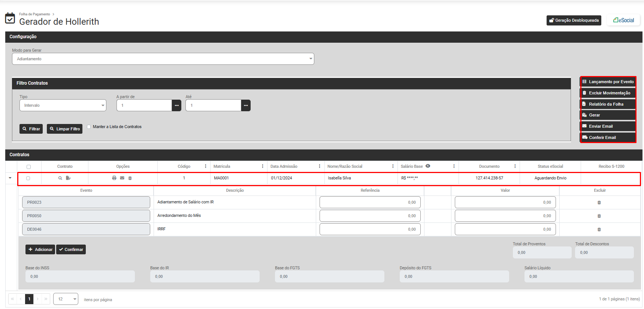644x309 pixels.
Task: Go to previous page arrow
Action: (x=21, y=299)
